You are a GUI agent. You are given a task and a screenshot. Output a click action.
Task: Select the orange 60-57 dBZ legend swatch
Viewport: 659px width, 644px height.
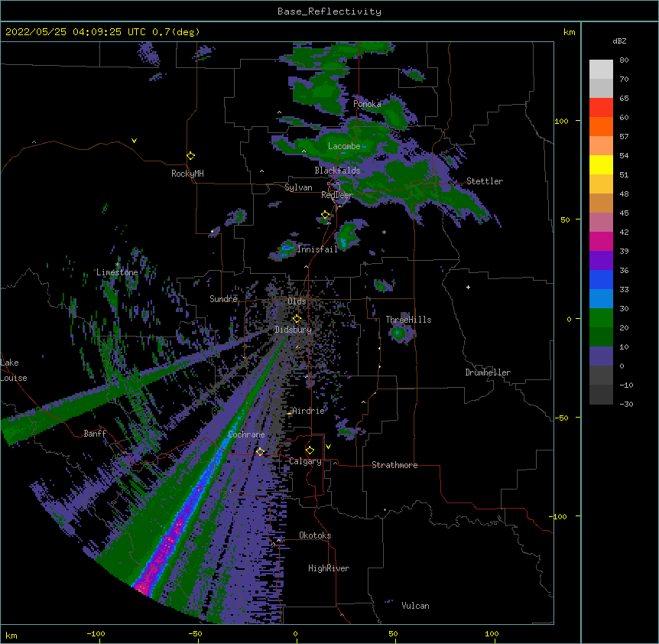(601, 126)
